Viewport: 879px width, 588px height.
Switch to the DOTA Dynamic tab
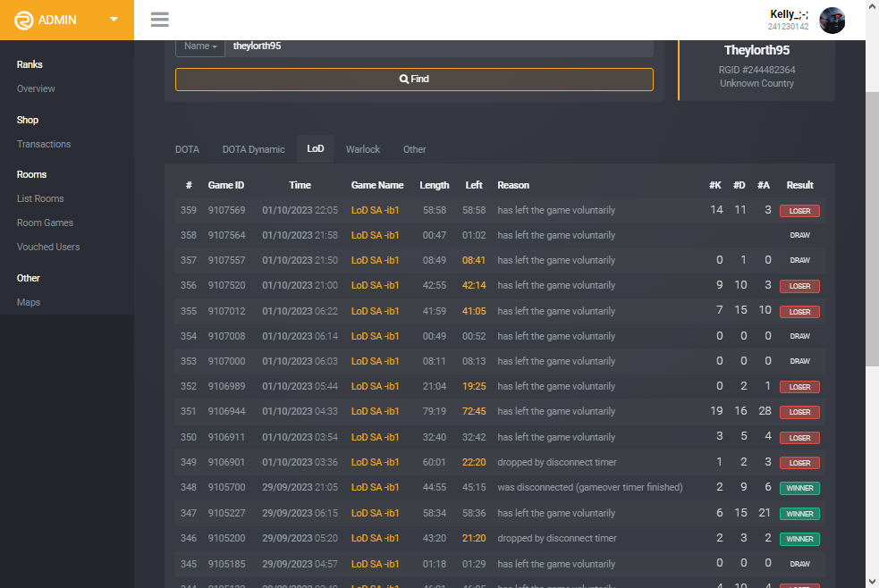pos(253,149)
